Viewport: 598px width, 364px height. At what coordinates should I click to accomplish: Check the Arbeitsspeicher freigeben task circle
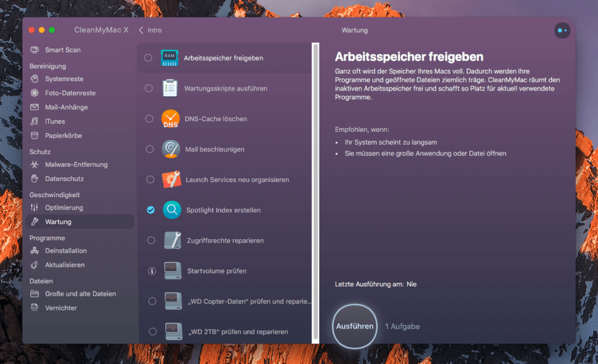pyautogui.click(x=149, y=57)
